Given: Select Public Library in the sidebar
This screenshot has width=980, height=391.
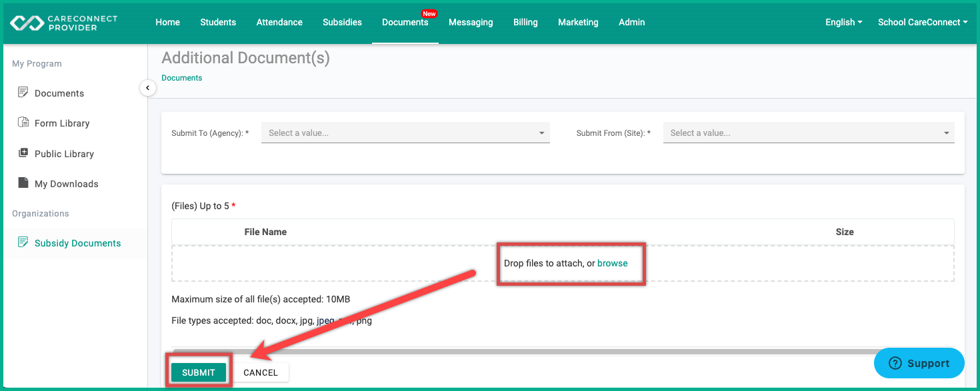Looking at the screenshot, I should click(x=64, y=154).
